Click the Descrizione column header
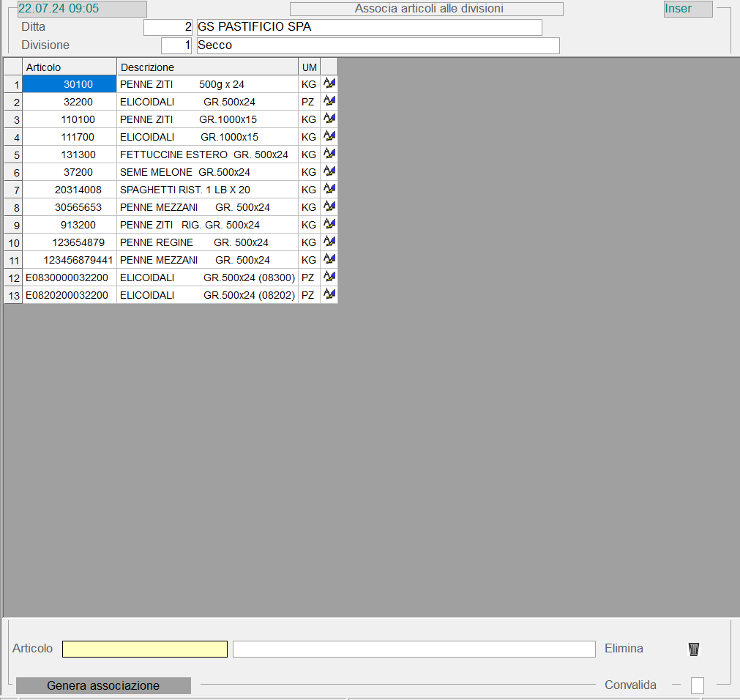 coord(207,67)
